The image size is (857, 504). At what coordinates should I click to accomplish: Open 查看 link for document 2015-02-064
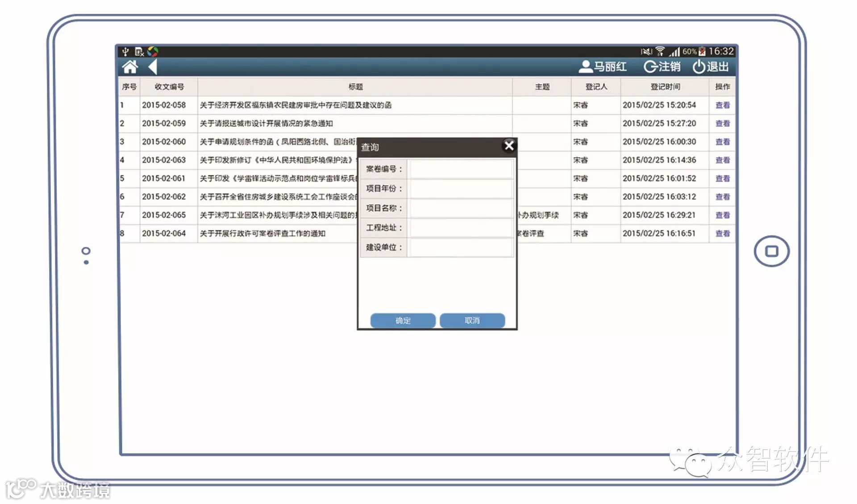pos(722,233)
